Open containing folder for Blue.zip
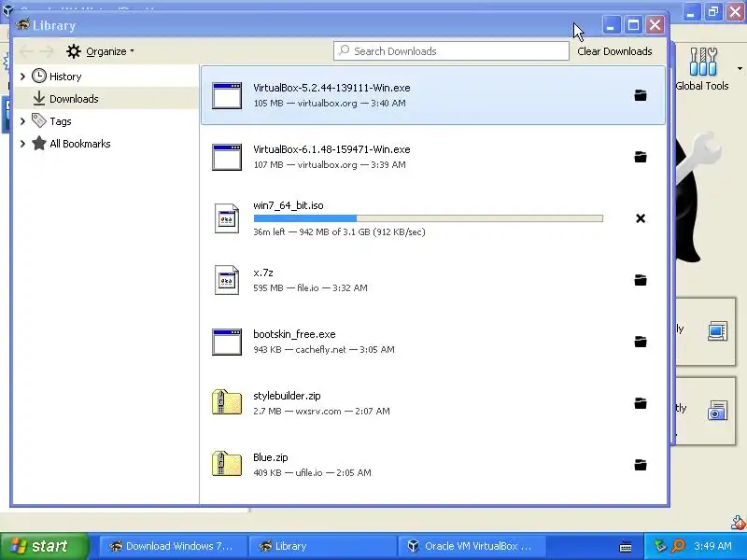The width and height of the screenshot is (747, 560). click(x=641, y=465)
